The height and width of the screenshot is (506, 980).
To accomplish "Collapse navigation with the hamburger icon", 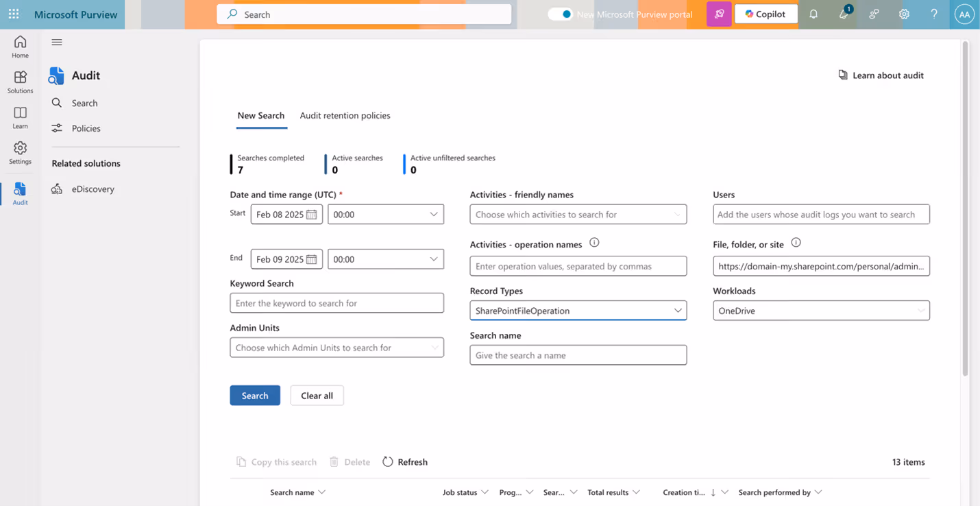I will [57, 43].
